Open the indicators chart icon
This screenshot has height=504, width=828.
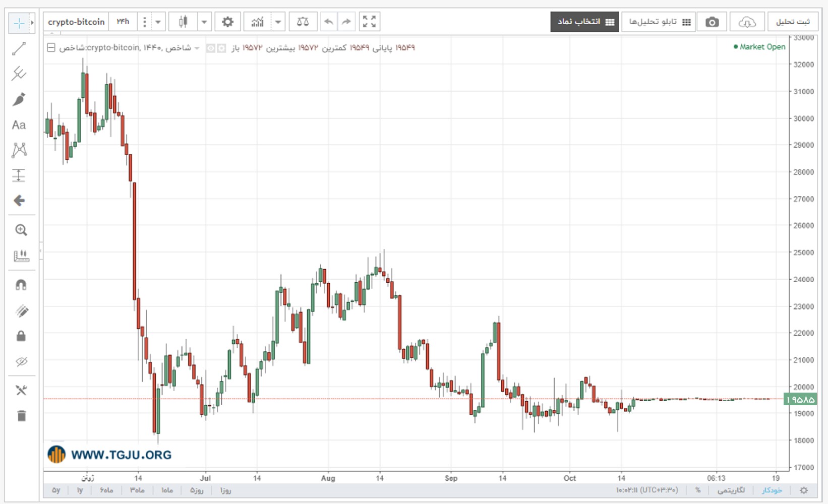257,22
